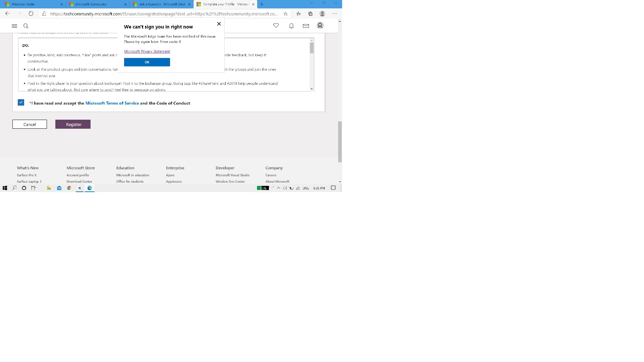Screen dimensions: 644x362
Task: Open the Microsoft Privacy Statement link
Action: 147,51
